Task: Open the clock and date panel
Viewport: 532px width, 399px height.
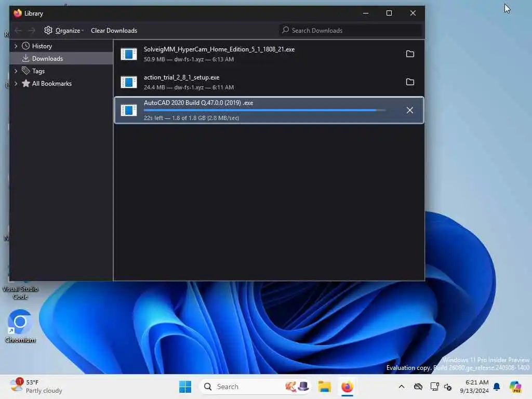Action: [474, 387]
